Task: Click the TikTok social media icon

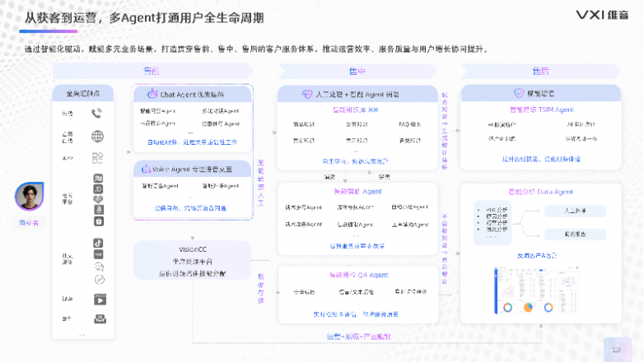Action: click(x=98, y=243)
